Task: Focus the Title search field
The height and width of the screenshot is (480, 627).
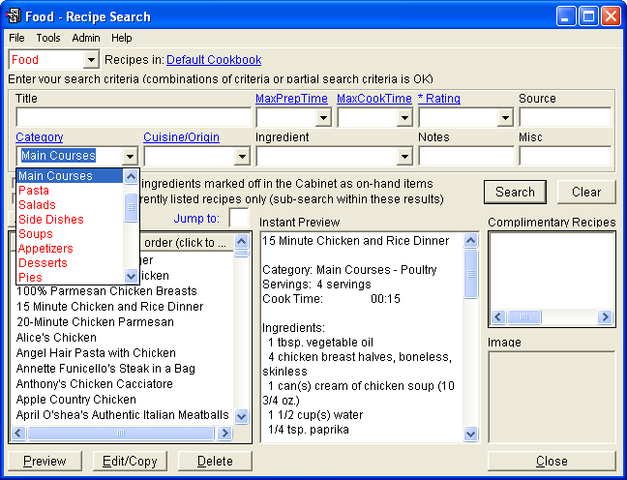Action: point(132,118)
